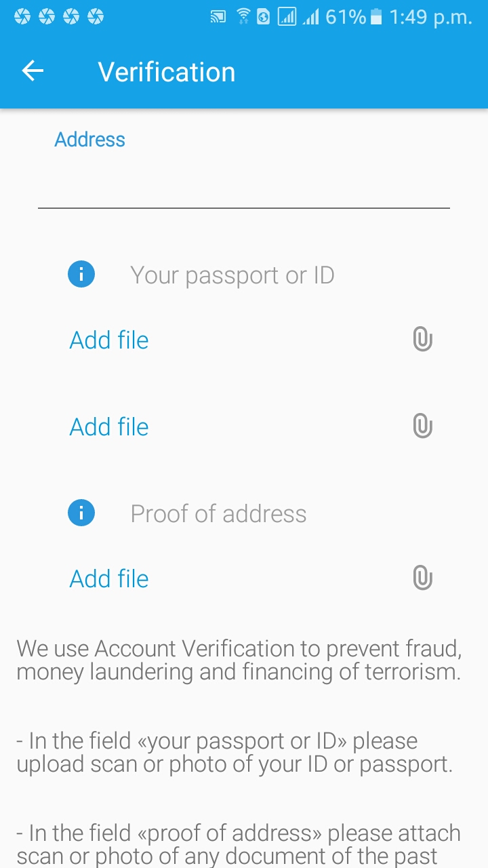Tap paperclip icon for first passport file
Viewport: 488px width, 868px height.
point(422,339)
